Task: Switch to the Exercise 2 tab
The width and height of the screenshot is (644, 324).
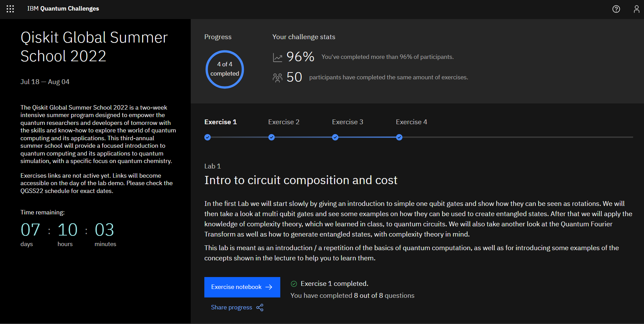Action: tap(284, 122)
